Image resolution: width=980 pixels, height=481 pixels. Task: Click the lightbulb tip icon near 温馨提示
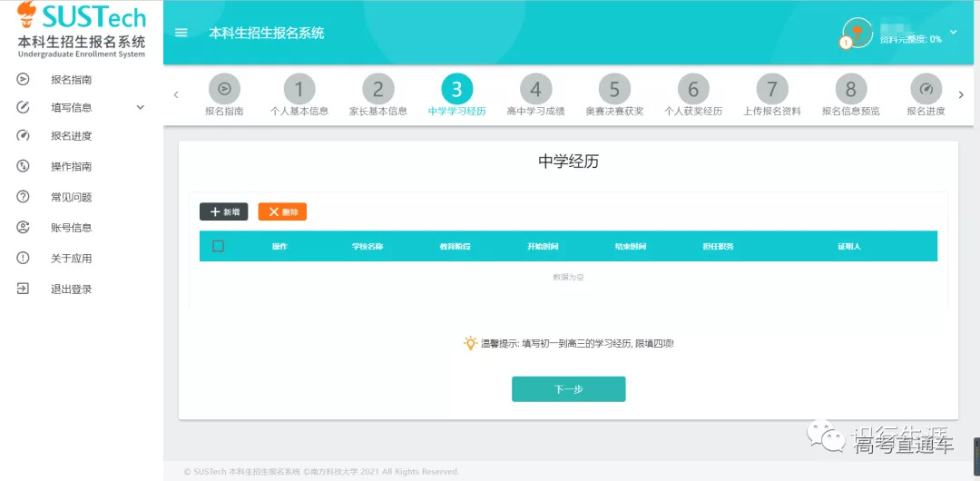tap(470, 343)
